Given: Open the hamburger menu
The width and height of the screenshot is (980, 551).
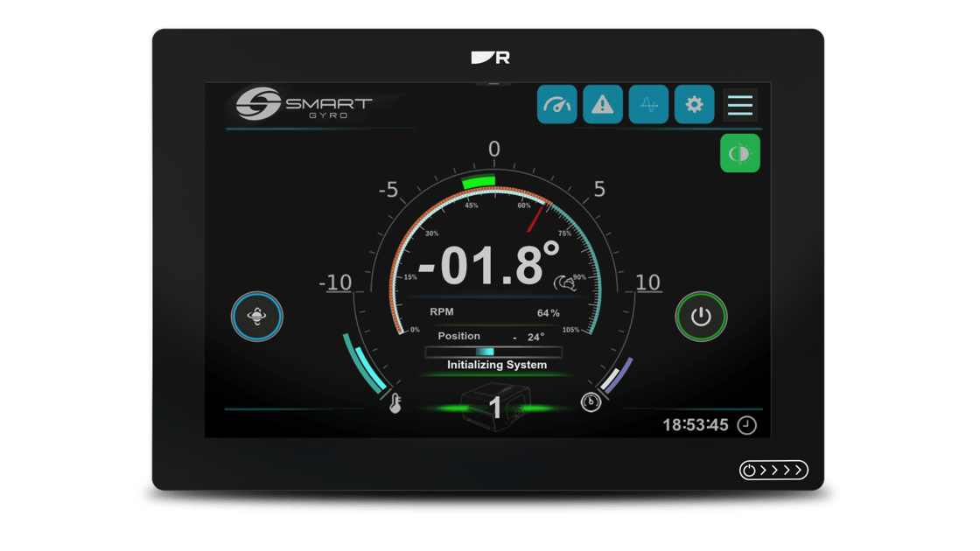Looking at the screenshot, I should pos(739,105).
